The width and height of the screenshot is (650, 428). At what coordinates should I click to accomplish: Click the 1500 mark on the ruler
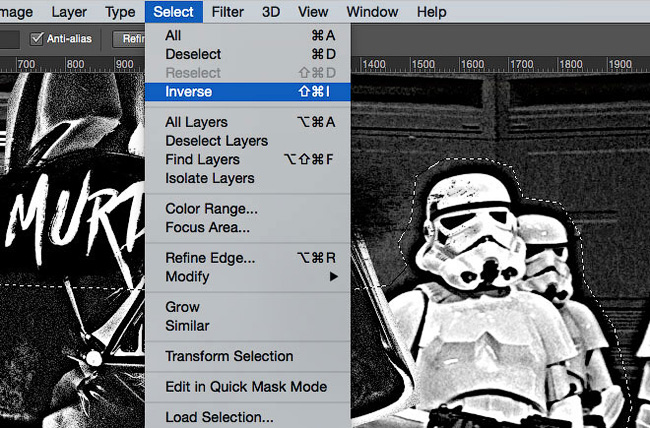pos(423,64)
